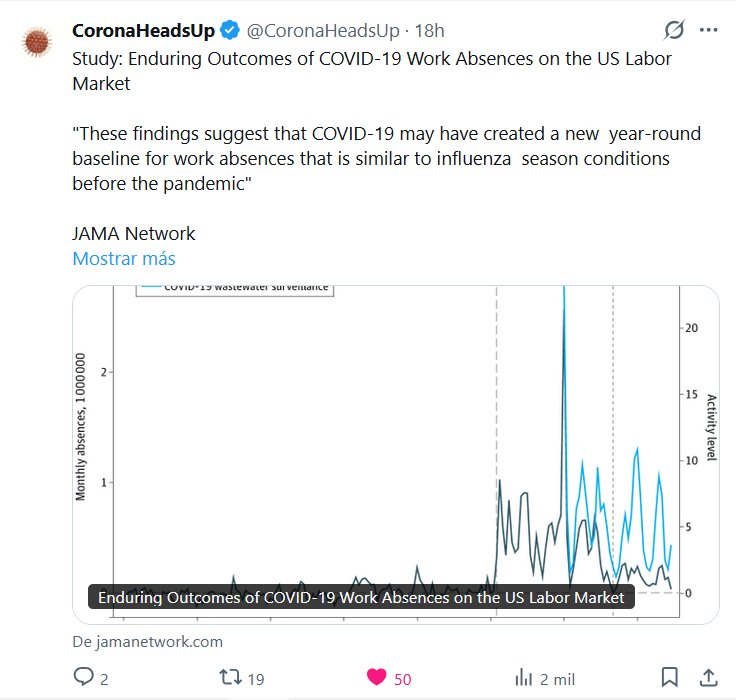
Task: Follow the De jamanetwork.com source link
Action: click(148, 642)
